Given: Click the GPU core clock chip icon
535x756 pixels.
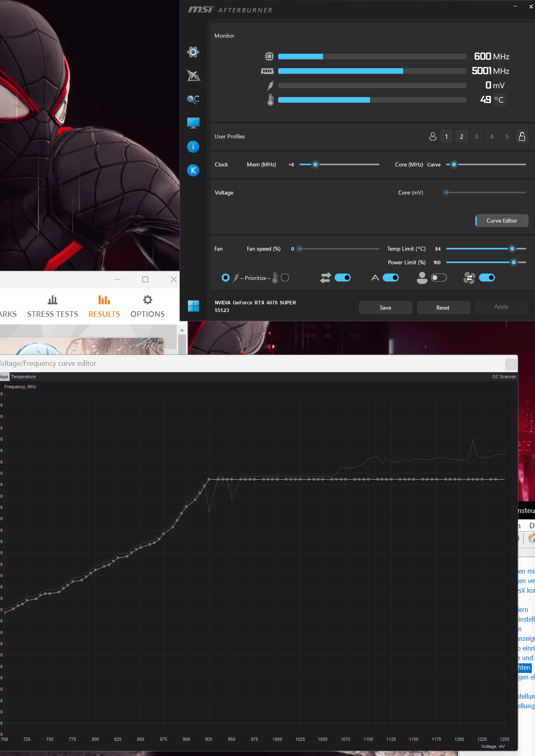Looking at the screenshot, I should 269,56.
